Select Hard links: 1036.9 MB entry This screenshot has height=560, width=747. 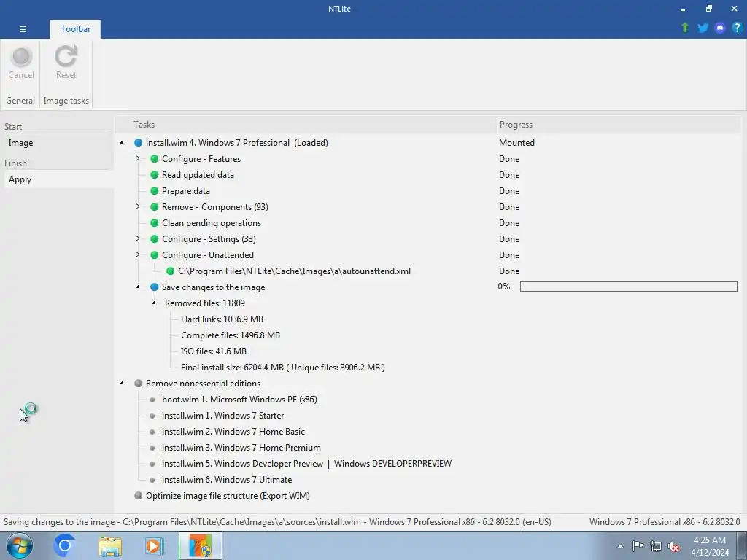pyautogui.click(x=222, y=319)
